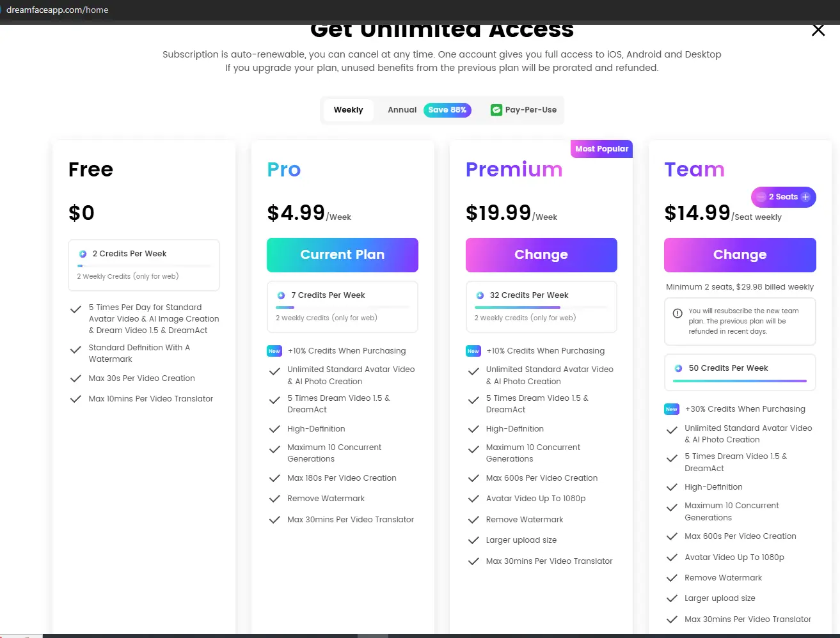Click checkmark beside Team 'Avatar Video Up To 1080p'
The image size is (840, 638).
[672, 557]
